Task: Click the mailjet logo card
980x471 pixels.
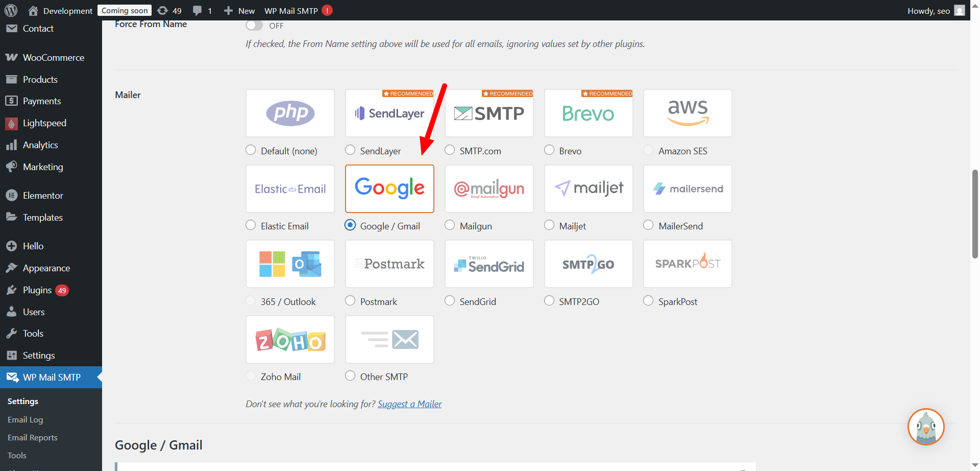Action: pyautogui.click(x=589, y=189)
